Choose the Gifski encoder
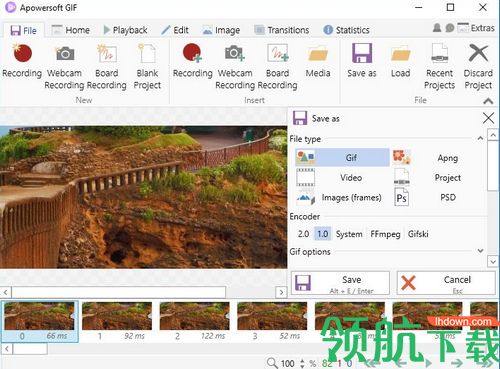This screenshot has width=500, height=369. pos(418,234)
